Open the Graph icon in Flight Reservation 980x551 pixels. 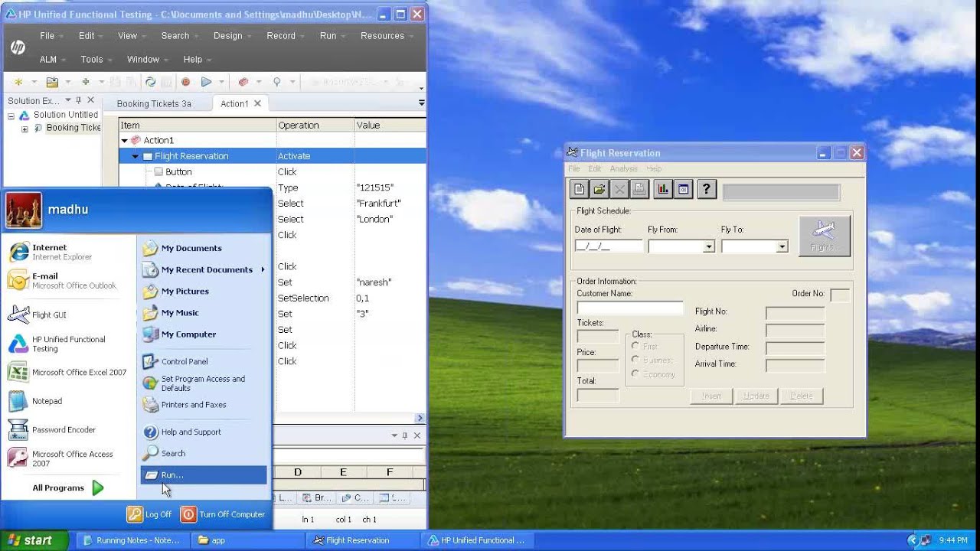point(663,189)
